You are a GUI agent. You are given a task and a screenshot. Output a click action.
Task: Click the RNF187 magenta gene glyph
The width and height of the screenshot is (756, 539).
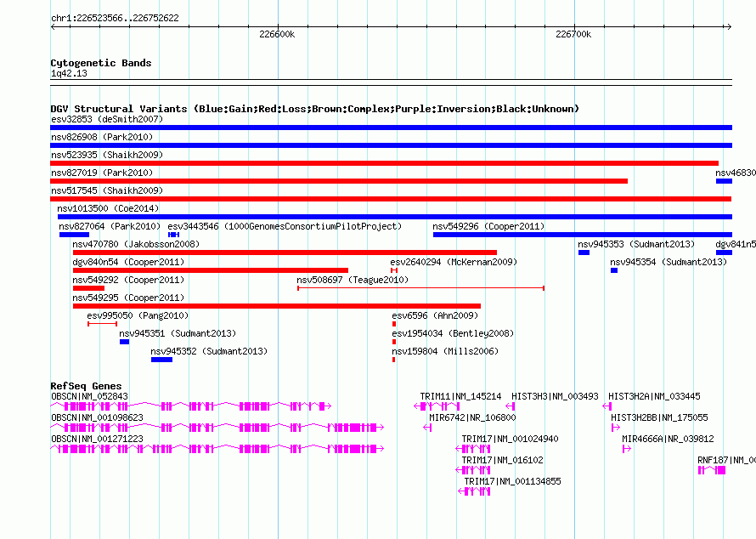(712, 470)
